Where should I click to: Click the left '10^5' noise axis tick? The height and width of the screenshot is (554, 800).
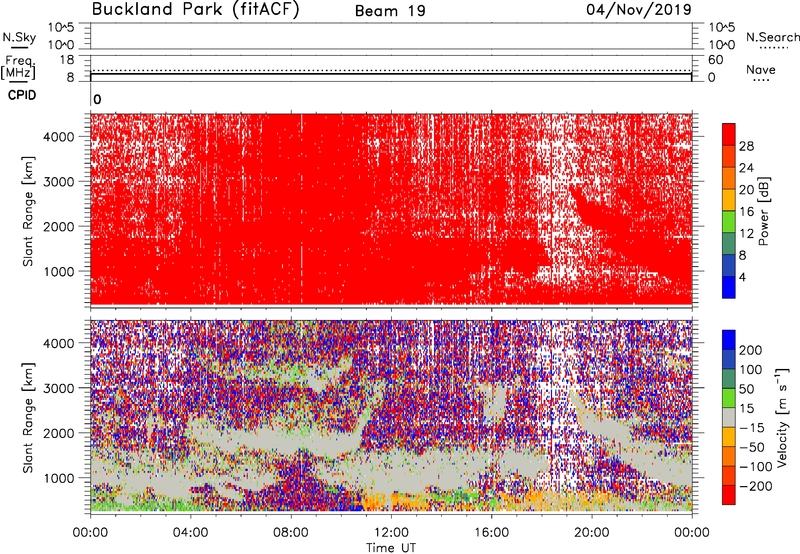point(61,27)
